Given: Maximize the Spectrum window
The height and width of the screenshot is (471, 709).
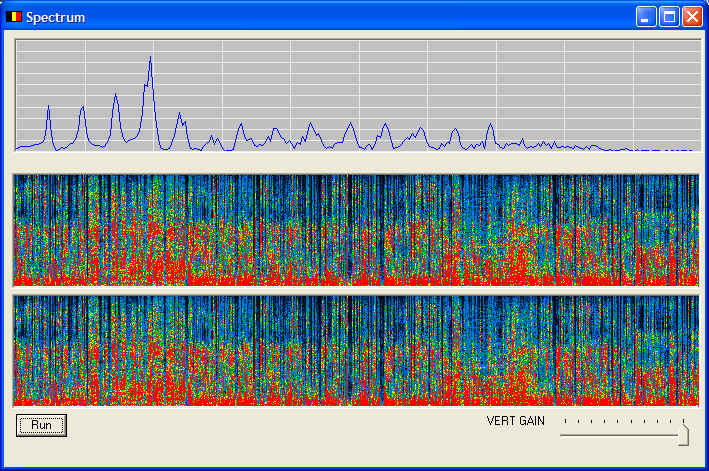Looking at the screenshot, I should coord(669,17).
